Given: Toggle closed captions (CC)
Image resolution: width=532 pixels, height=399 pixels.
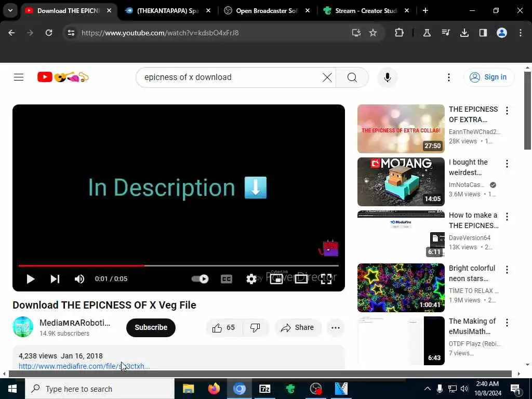Looking at the screenshot, I should 227,279.
